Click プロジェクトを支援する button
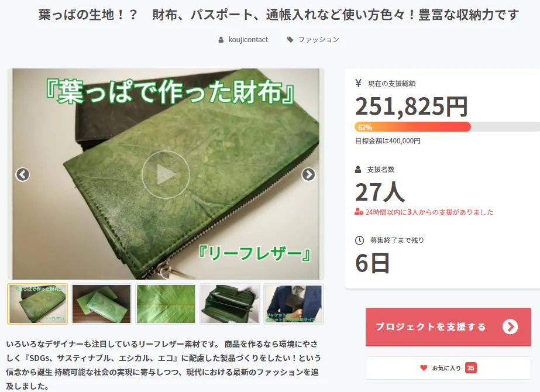The height and width of the screenshot is (392, 540). click(448, 326)
